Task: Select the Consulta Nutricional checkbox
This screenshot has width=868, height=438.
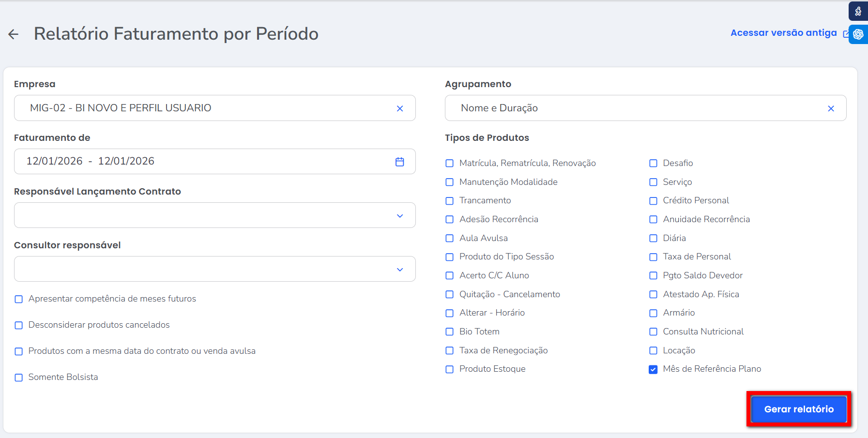Action: pyautogui.click(x=653, y=332)
